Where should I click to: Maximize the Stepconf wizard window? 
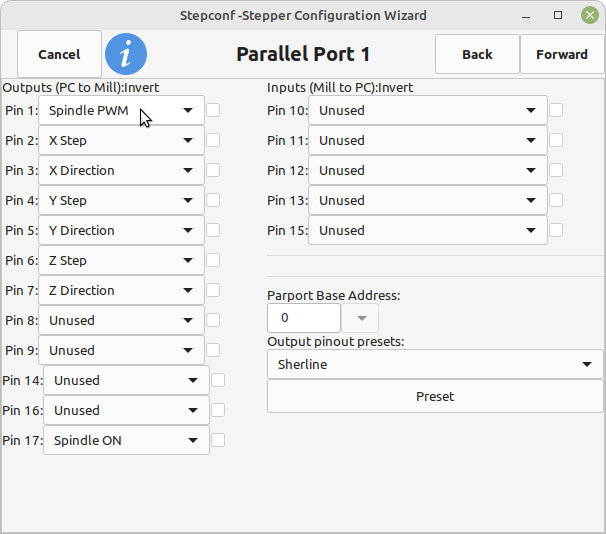(558, 15)
